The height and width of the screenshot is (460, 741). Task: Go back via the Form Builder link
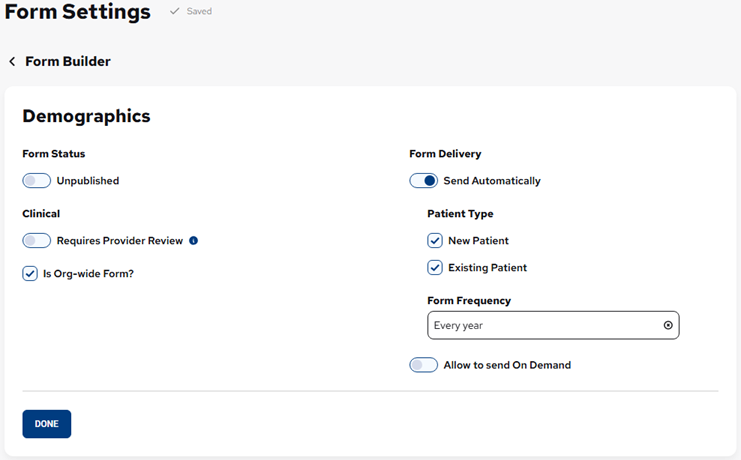67,62
